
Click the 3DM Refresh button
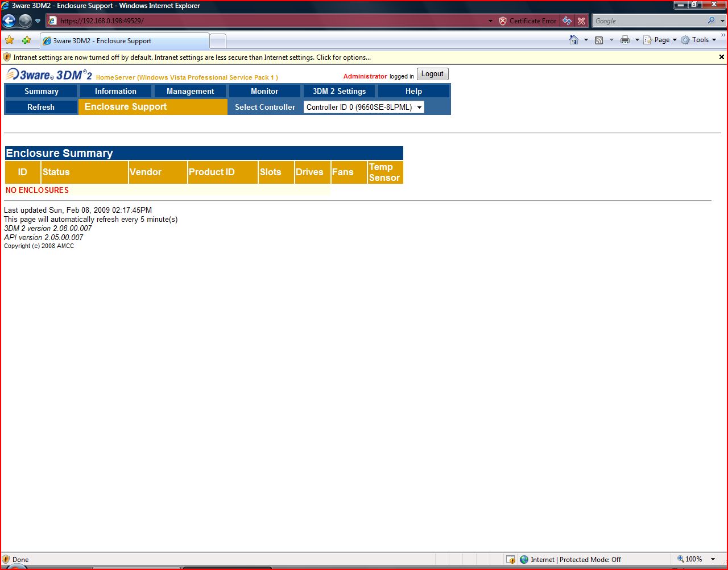(41, 107)
